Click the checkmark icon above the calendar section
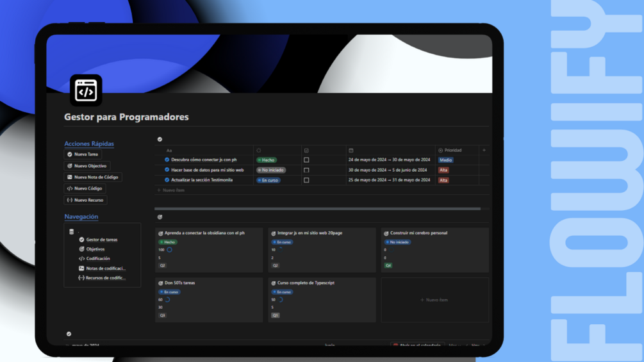The image size is (644, 362). pos(69,334)
